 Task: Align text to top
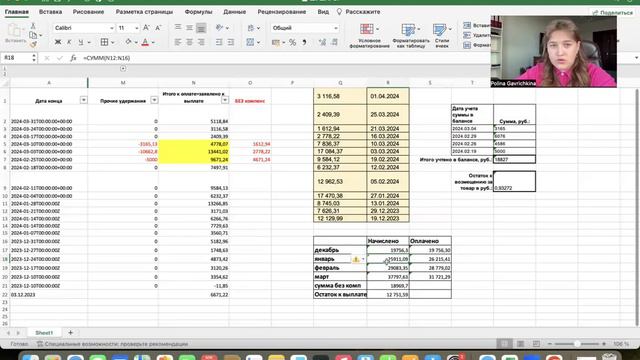[x=178, y=28]
